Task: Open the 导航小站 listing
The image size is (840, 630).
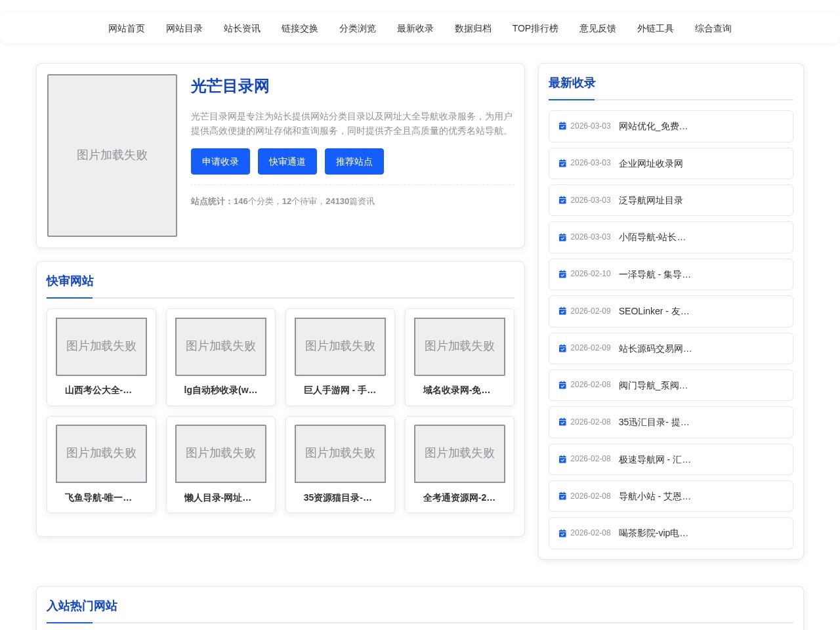Action: click(655, 496)
